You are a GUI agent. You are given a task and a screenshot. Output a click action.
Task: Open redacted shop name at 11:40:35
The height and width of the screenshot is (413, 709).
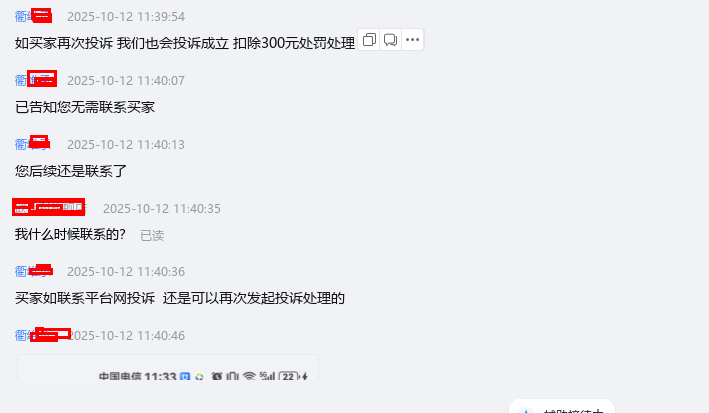point(49,208)
